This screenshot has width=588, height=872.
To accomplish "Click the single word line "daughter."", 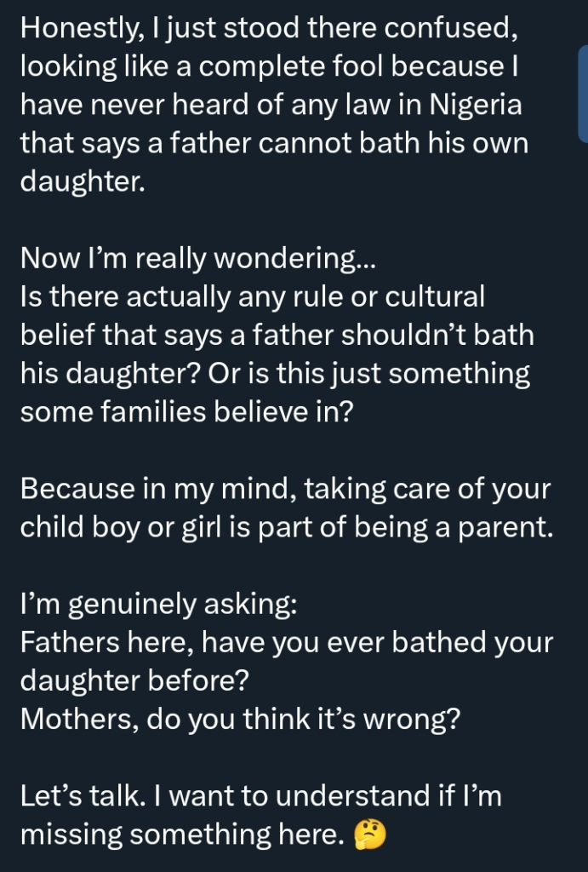I will [x=82, y=182].
